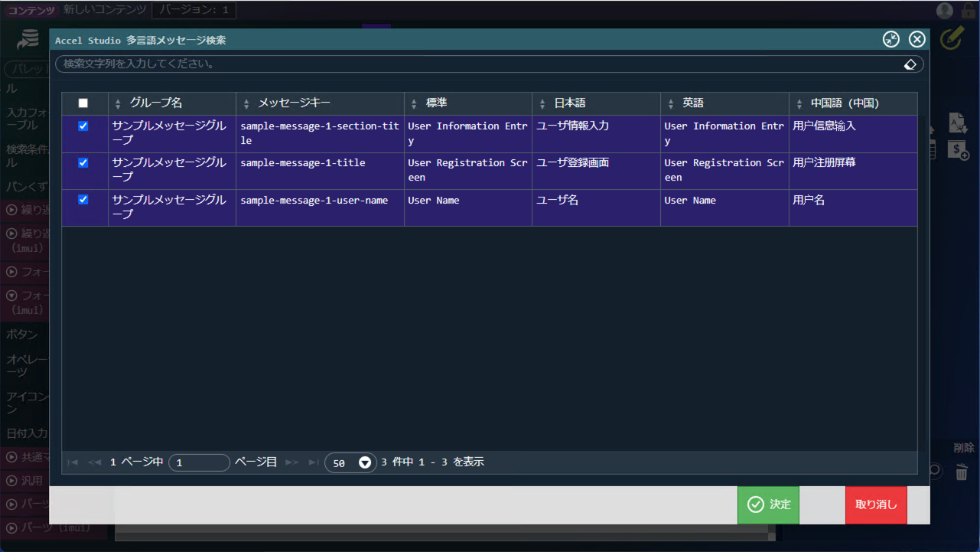The height and width of the screenshot is (552, 980).
Task: Click the ボタン palette item behind the dialog
Action: pyautogui.click(x=22, y=335)
